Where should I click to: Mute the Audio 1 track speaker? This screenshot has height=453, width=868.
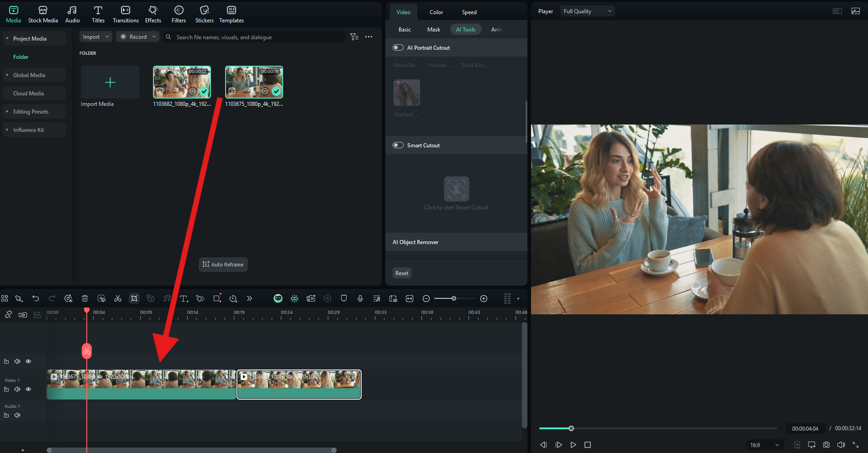point(17,415)
